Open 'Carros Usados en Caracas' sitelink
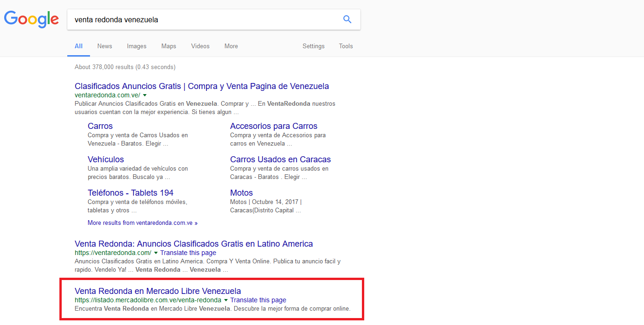This screenshot has height=325, width=644. [280, 159]
